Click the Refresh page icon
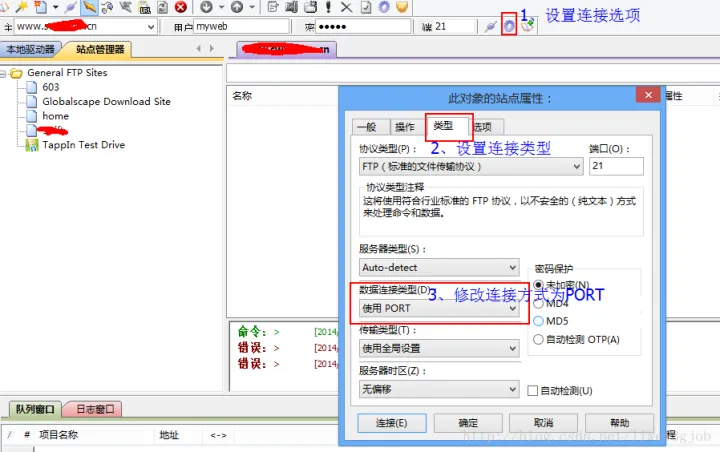 click(163, 7)
